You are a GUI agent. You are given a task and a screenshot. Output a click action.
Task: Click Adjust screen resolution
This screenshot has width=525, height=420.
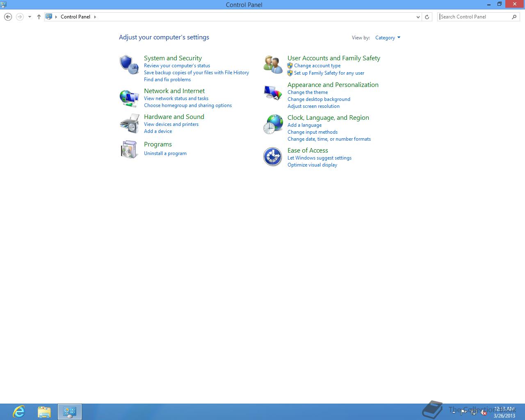pyautogui.click(x=313, y=106)
